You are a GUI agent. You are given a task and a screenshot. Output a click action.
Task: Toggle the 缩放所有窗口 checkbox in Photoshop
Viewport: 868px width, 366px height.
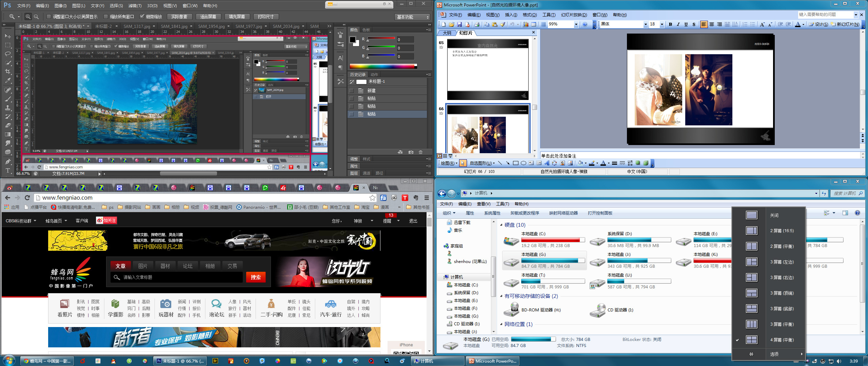tap(105, 17)
